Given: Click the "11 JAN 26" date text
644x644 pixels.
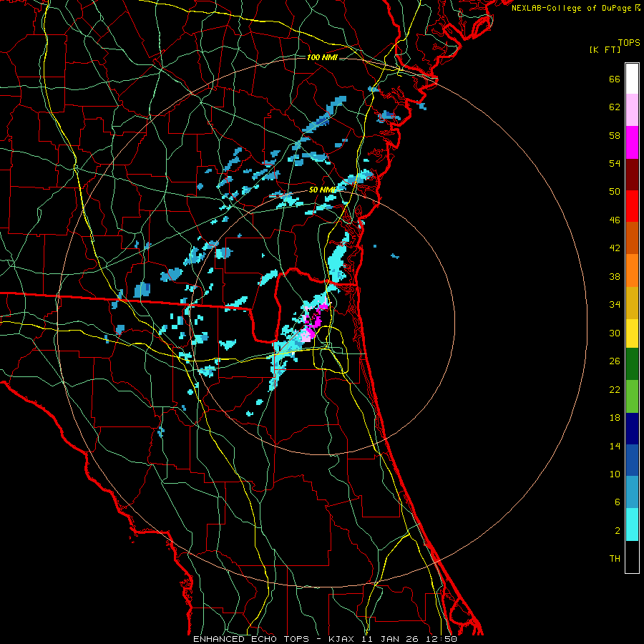Looking at the screenshot, I should tap(390, 639).
